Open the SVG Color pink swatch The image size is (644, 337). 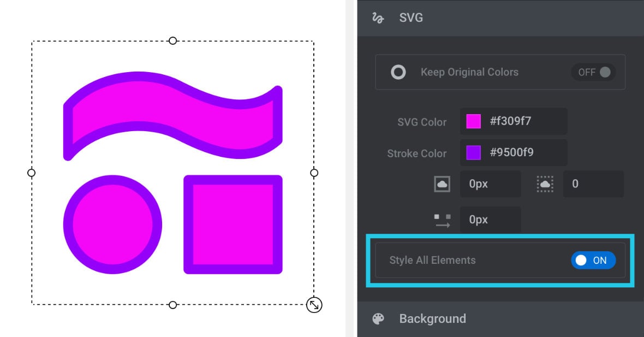[x=474, y=121]
